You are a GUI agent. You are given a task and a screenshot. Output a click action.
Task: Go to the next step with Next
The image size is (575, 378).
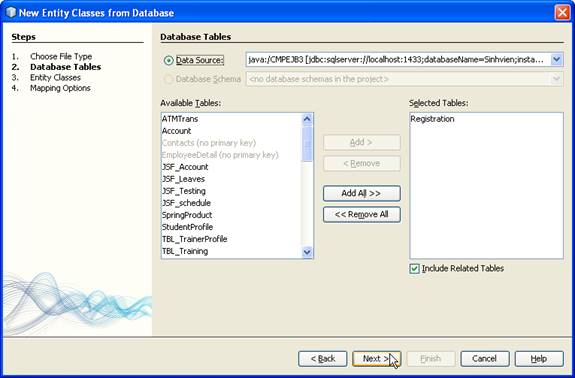pos(376,359)
